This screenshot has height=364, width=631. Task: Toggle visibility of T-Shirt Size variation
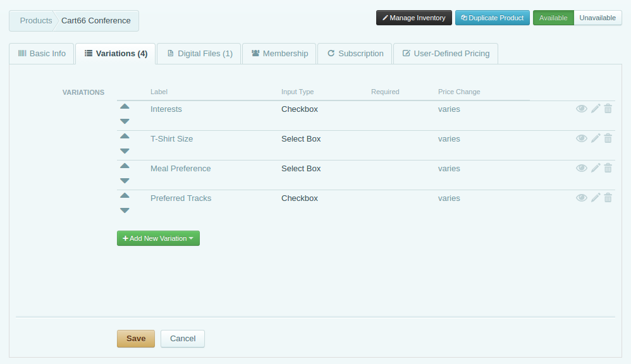click(x=582, y=138)
